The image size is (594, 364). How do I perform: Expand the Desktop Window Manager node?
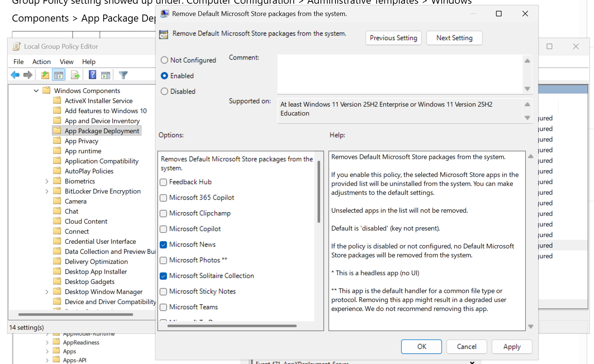click(47, 292)
